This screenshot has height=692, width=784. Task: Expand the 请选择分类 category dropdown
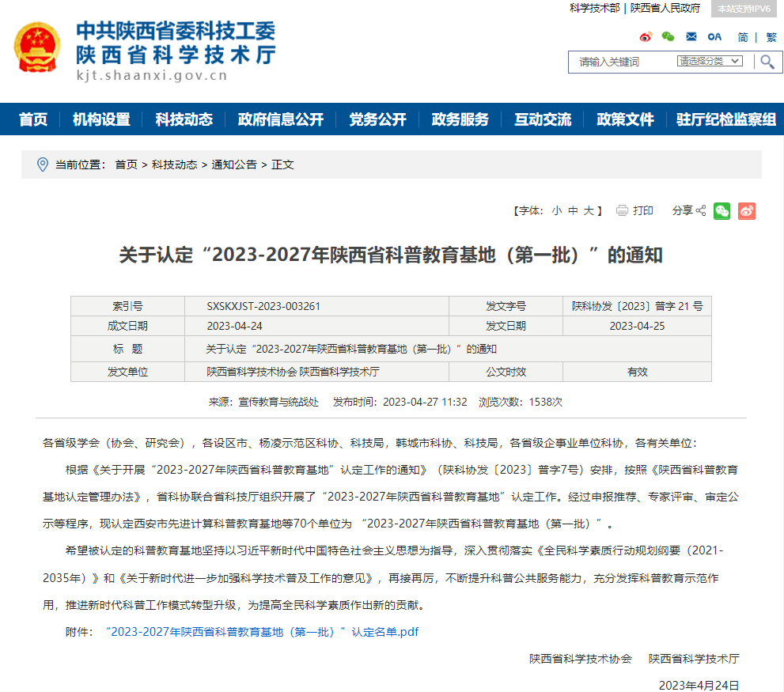tap(710, 62)
